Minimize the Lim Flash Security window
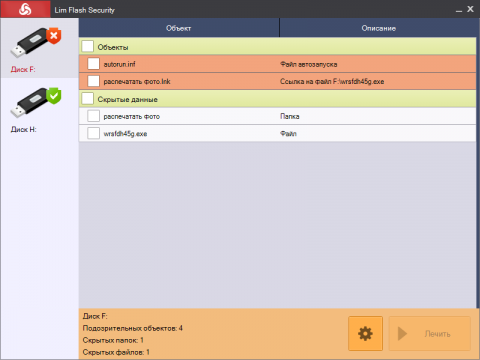Viewport: 480px width, 360px height. pos(459,10)
